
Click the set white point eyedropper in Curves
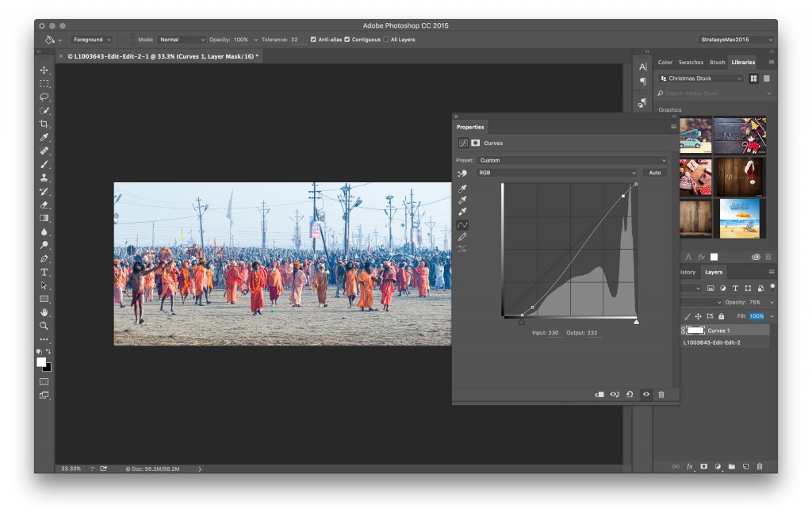point(462,211)
